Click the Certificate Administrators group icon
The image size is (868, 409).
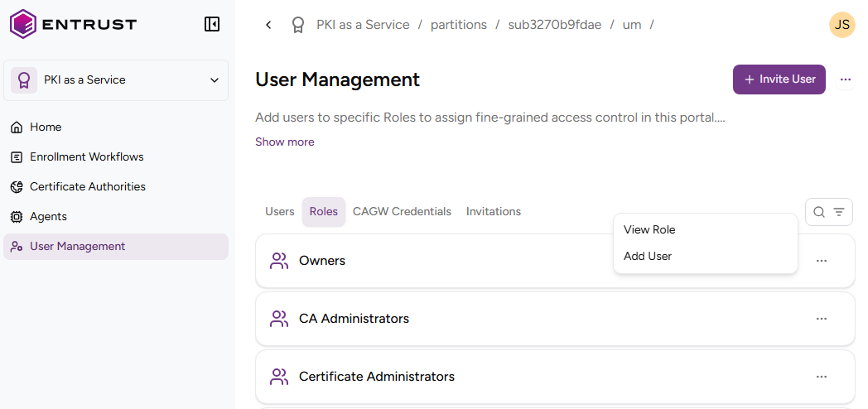(x=279, y=377)
